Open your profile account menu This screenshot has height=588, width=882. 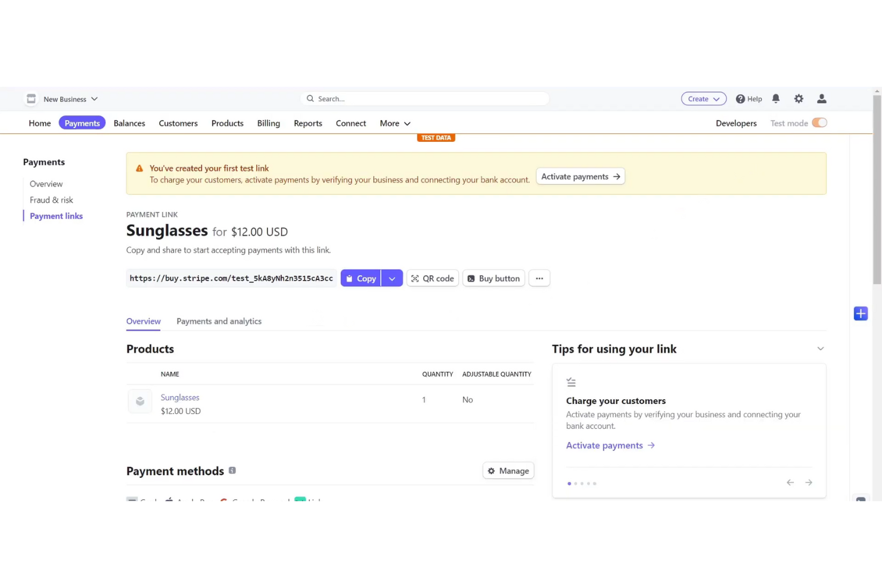(x=822, y=98)
